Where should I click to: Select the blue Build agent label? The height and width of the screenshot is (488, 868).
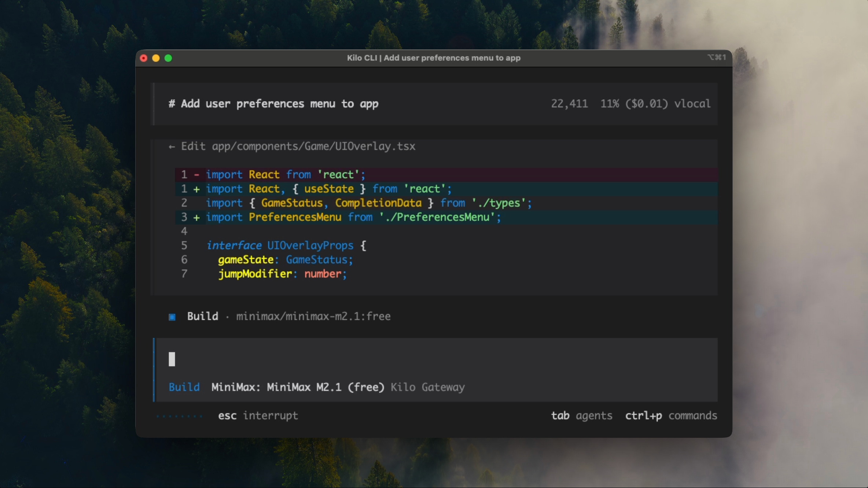[184, 387]
